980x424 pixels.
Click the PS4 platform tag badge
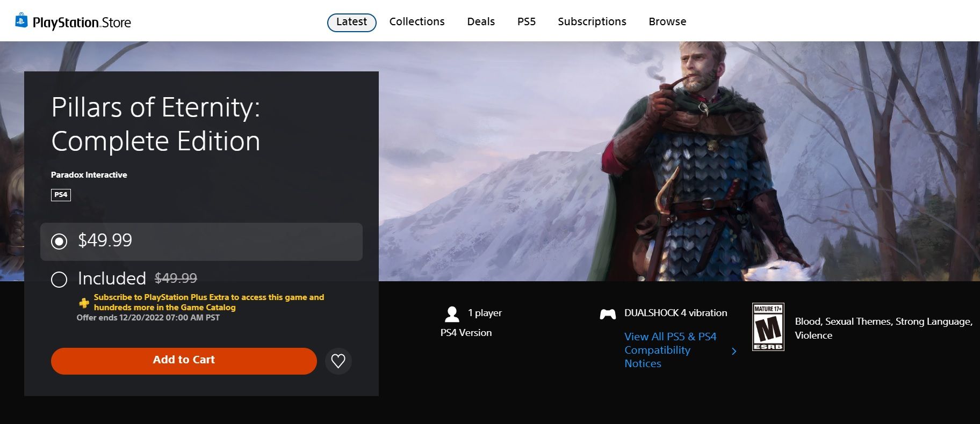coord(61,195)
